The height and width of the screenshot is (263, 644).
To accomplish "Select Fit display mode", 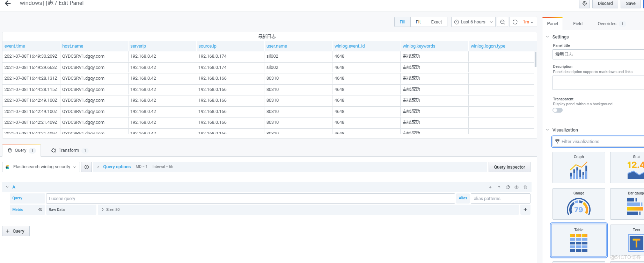I will click(x=418, y=22).
